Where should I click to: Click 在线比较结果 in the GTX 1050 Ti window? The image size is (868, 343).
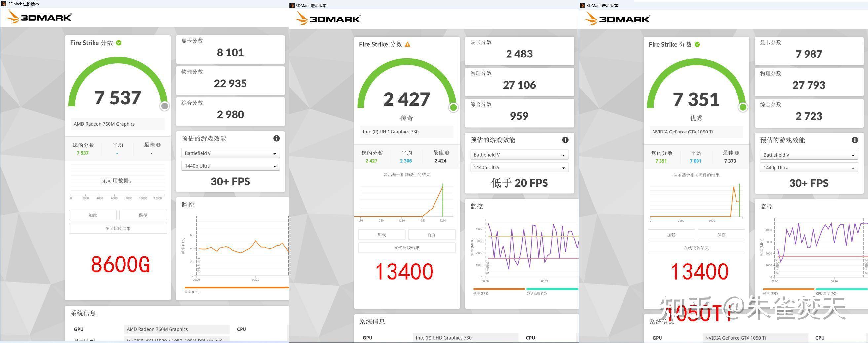(696, 248)
